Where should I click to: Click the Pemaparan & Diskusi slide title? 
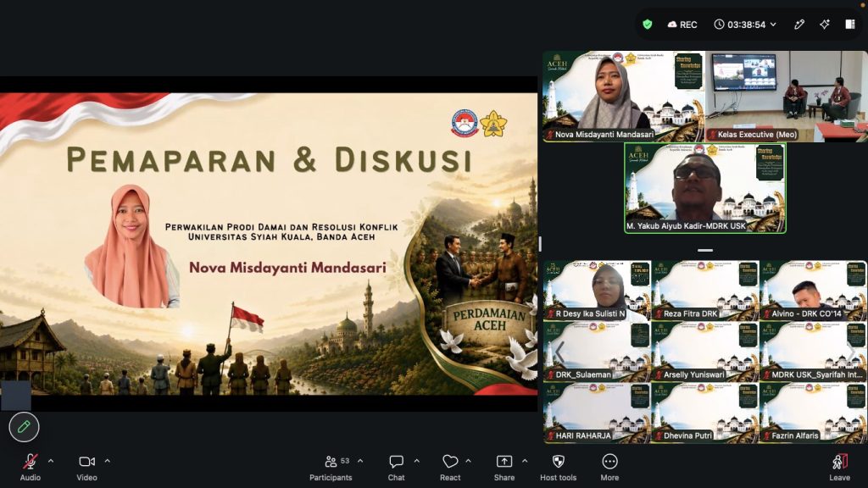pos(269,160)
